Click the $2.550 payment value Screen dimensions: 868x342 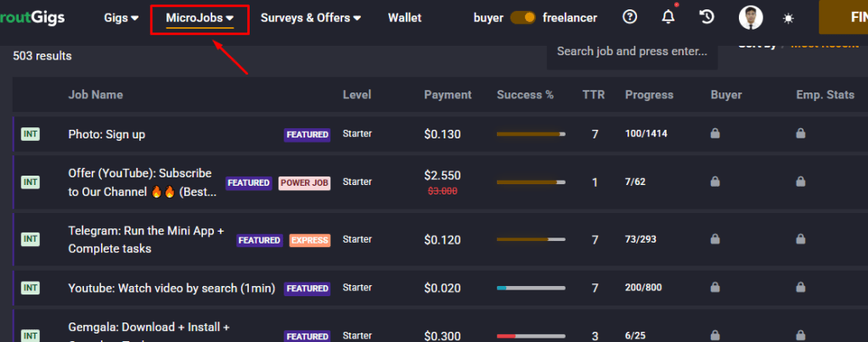pos(442,176)
